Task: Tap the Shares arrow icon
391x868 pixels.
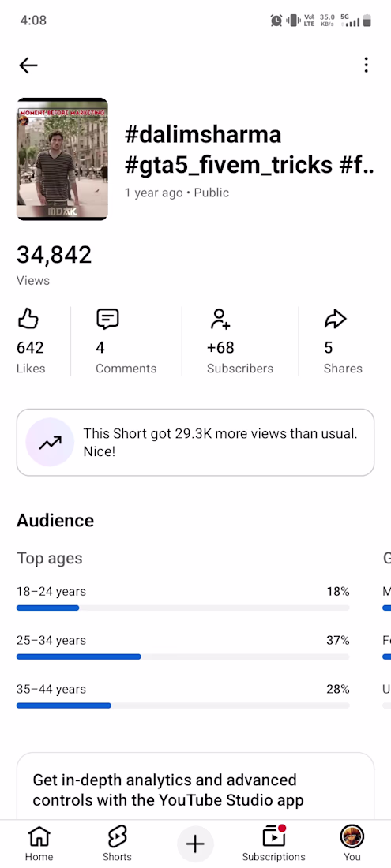Action: click(335, 319)
